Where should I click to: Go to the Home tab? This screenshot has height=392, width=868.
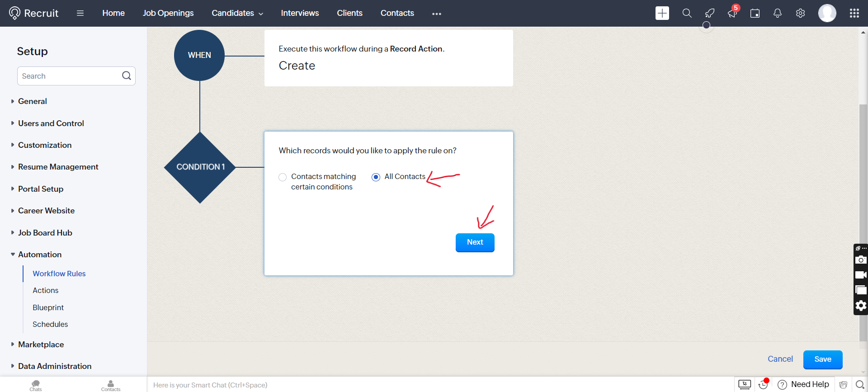[113, 13]
